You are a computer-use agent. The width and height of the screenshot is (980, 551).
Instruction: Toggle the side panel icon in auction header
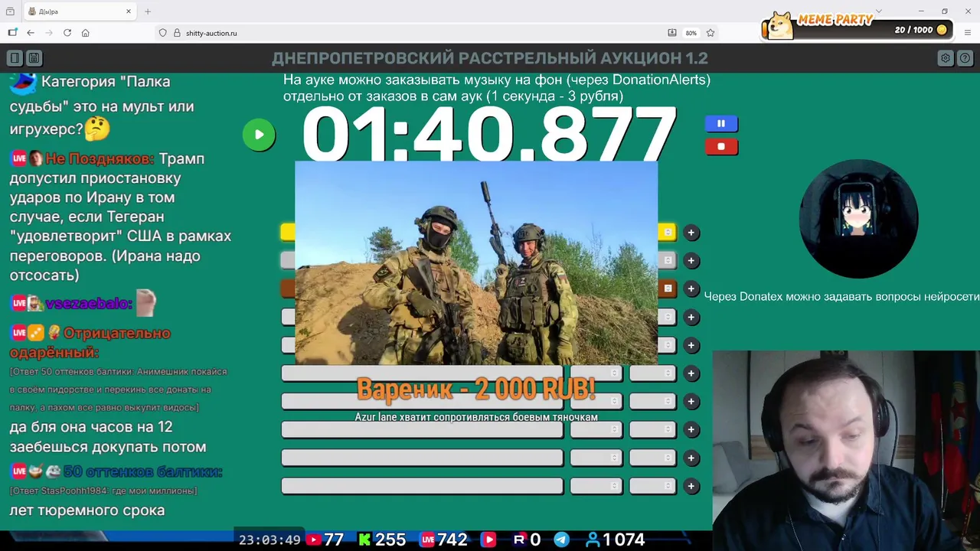tap(15, 58)
